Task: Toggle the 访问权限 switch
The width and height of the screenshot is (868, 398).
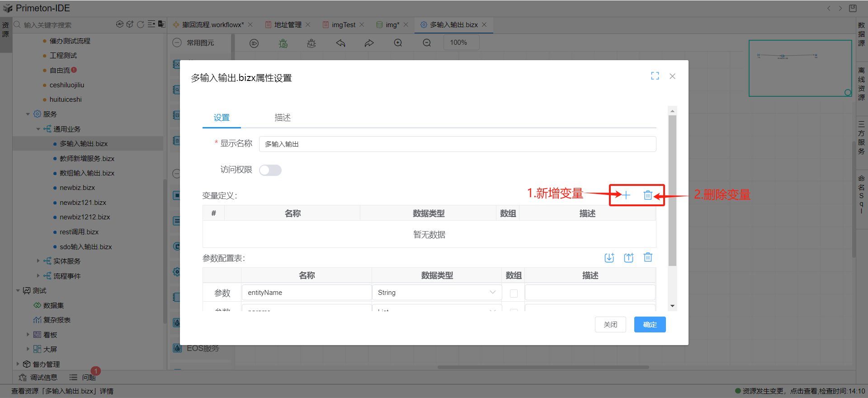Action: [270, 170]
